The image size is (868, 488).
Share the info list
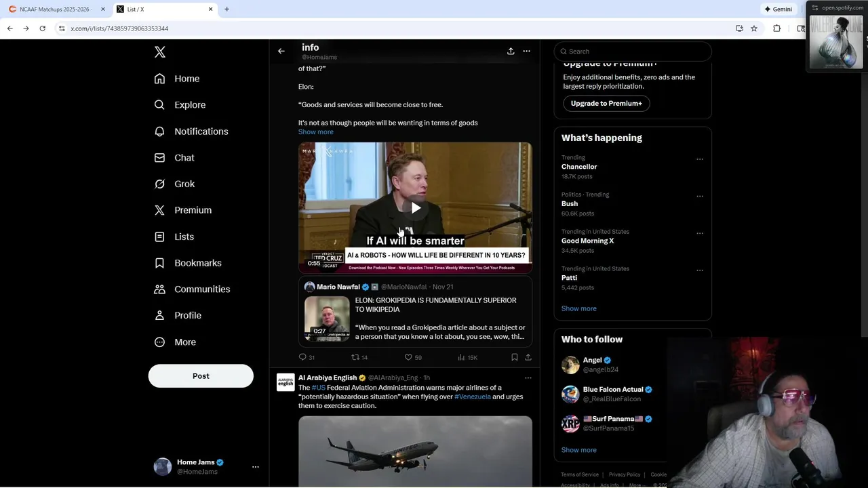[511, 51]
